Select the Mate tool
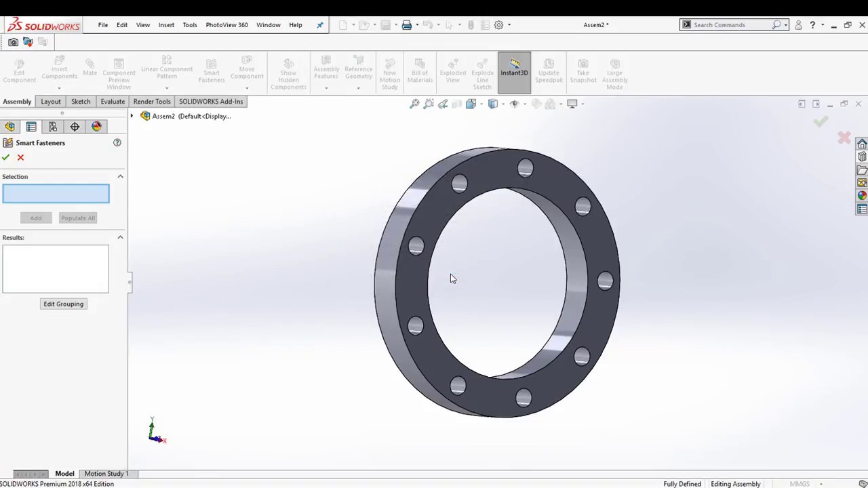 tap(90, 67)
